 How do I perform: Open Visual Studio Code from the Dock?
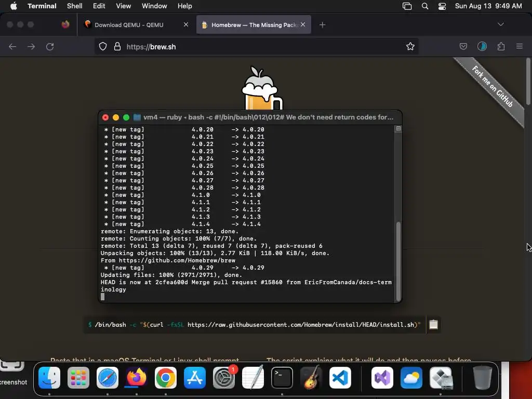(340, 378)
